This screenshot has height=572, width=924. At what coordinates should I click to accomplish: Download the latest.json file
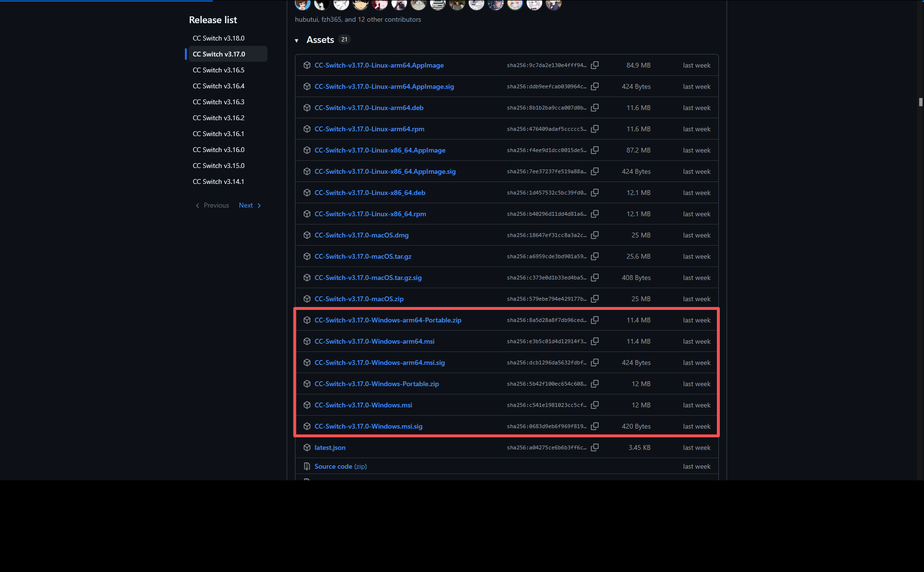pyautogui.click(x=330, y=447)
